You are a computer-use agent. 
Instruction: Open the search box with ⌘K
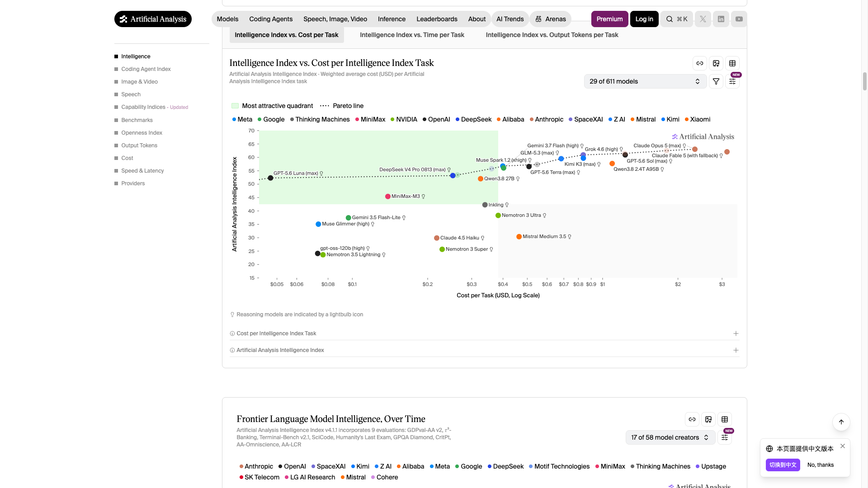(677, 19)
